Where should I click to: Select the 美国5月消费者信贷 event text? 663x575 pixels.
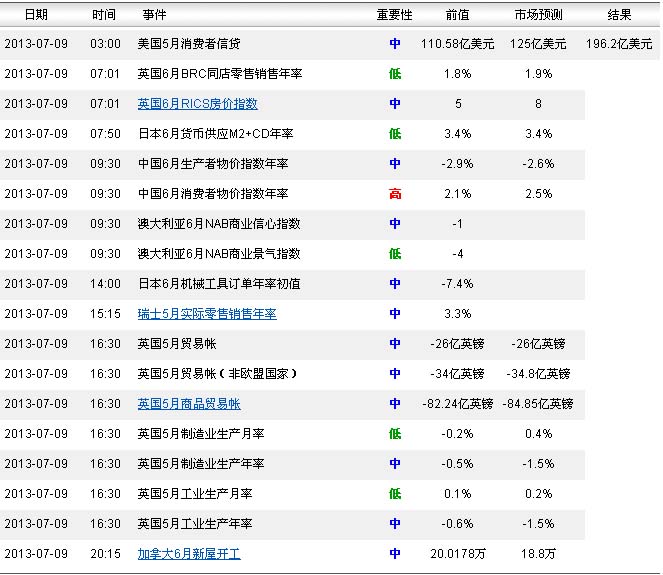click(x=189, y=44)
